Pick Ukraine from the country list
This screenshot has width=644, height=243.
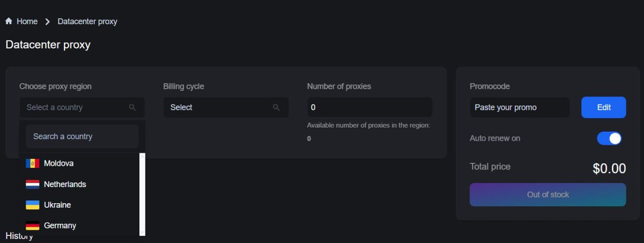pos(57,205)
